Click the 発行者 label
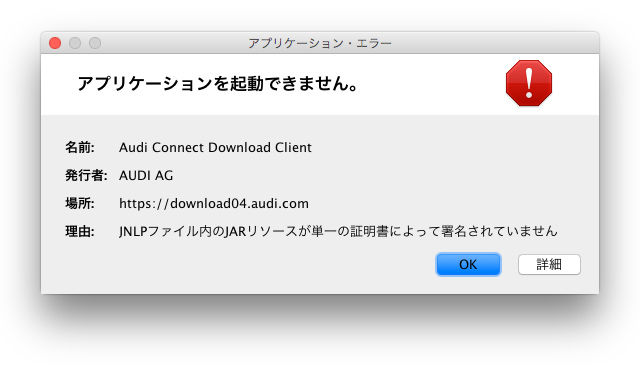 click(86, 176)
